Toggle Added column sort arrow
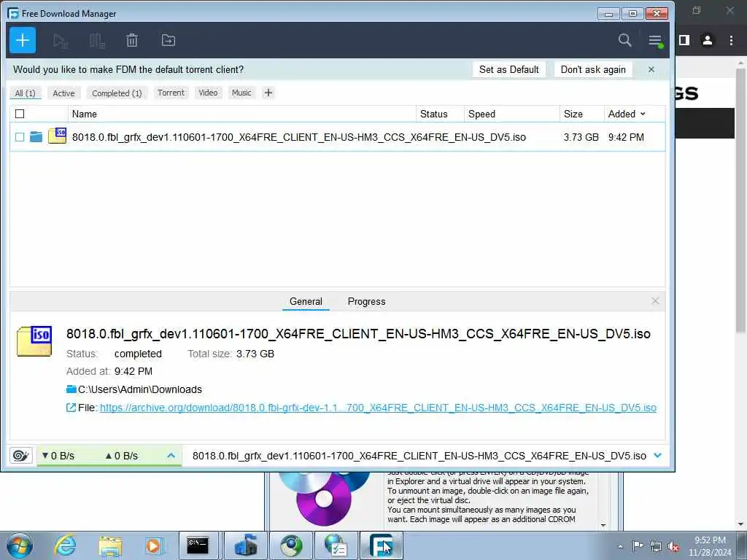The height and width of the screenshot is (560, 747). tap(643, 114)
